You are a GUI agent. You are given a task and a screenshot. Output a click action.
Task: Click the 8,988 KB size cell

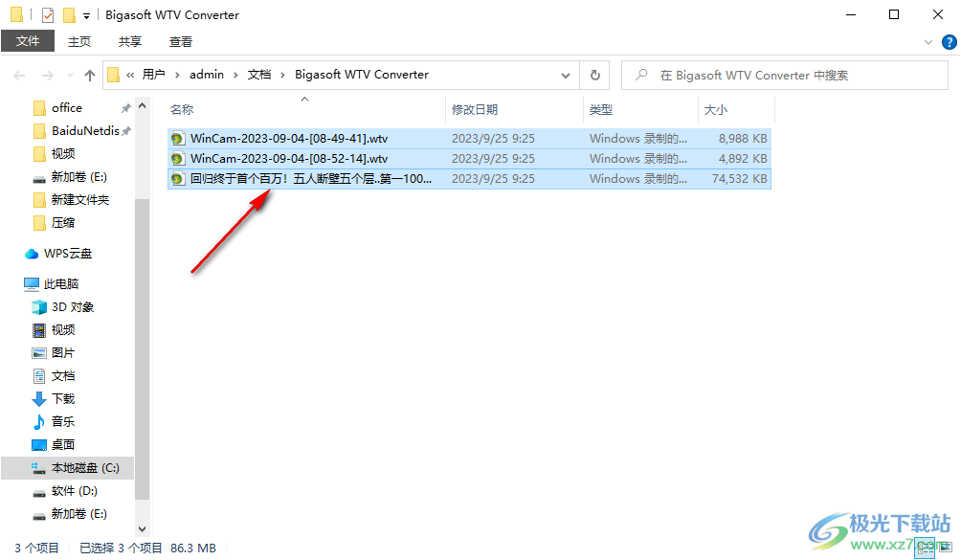click(743, 139)
